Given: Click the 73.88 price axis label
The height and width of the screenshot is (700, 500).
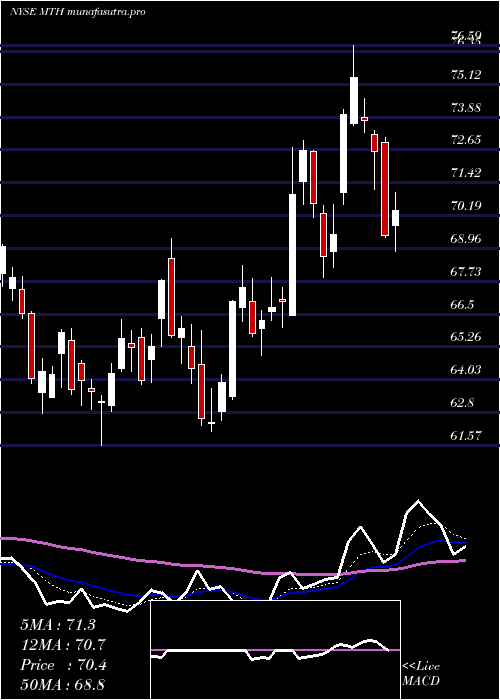Looking at the screenshot, I should click(467, 107).
